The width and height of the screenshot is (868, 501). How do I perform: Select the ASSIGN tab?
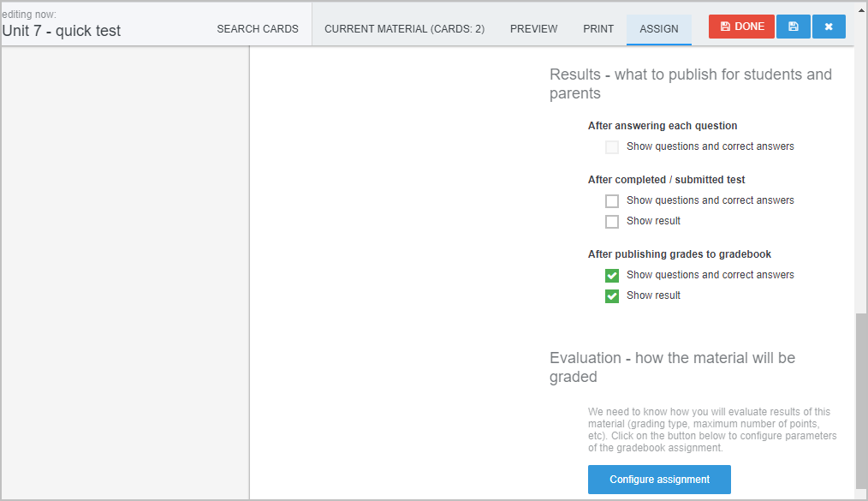[x=659, y=29]
